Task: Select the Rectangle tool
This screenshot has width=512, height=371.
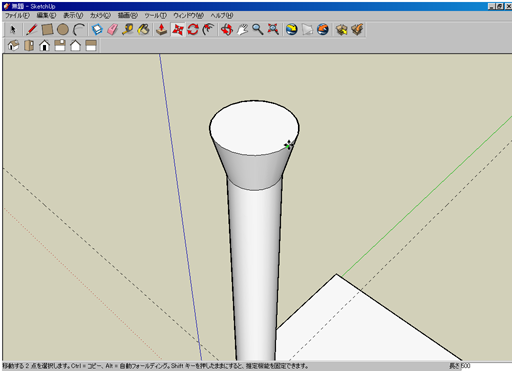Action: (47, 30)
